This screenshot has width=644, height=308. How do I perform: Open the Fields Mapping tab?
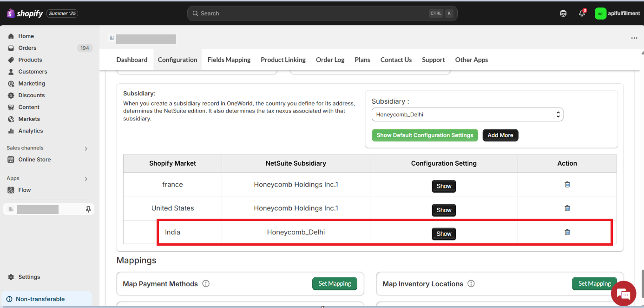pos(229,60)
